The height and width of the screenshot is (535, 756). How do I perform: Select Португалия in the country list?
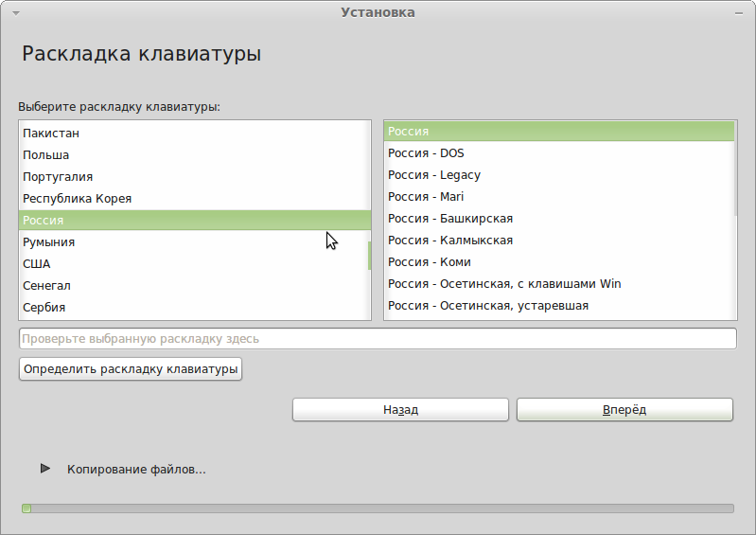coord(194,176)
